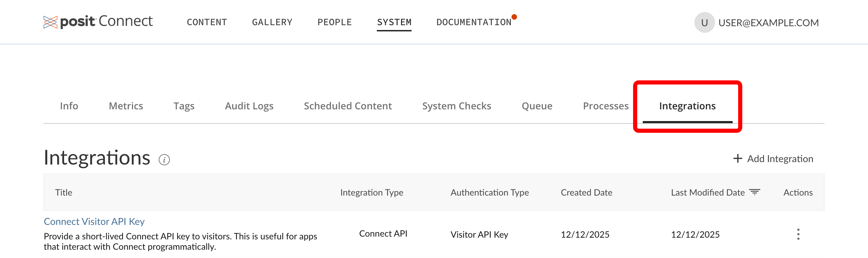Open the CONTENT navigation menu
Screen dimensions: 868x258
point(207,22)
